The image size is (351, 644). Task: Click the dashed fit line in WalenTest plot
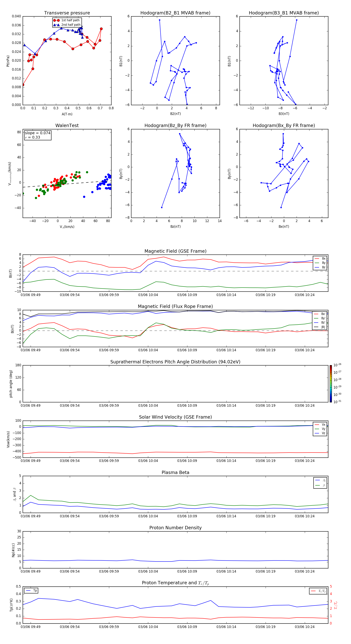(x=67, y=184)
